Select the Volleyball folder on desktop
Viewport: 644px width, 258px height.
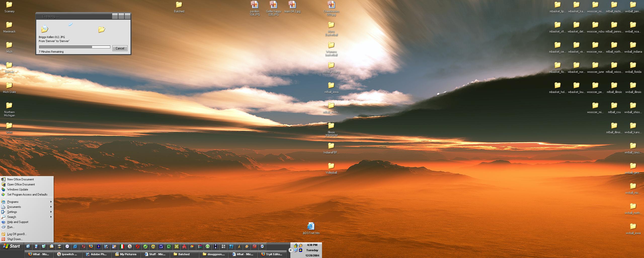point(331,166)
